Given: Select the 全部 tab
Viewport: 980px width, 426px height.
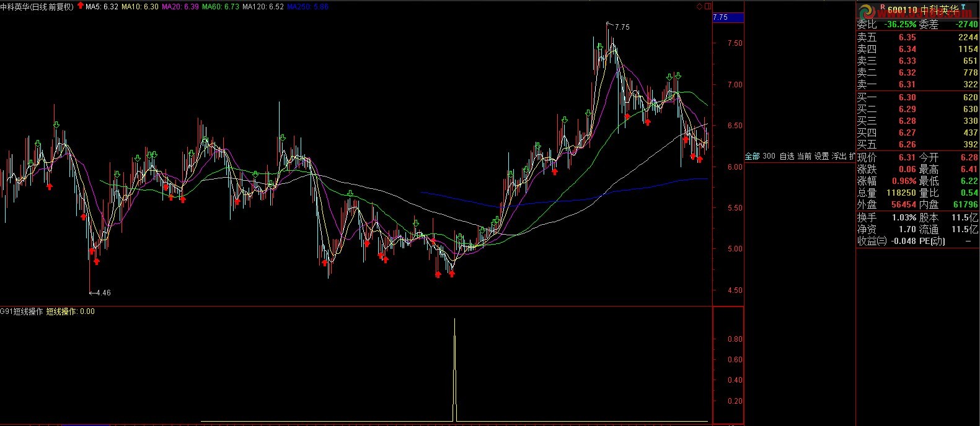Looking at the screenshot, I should point(752,156).
